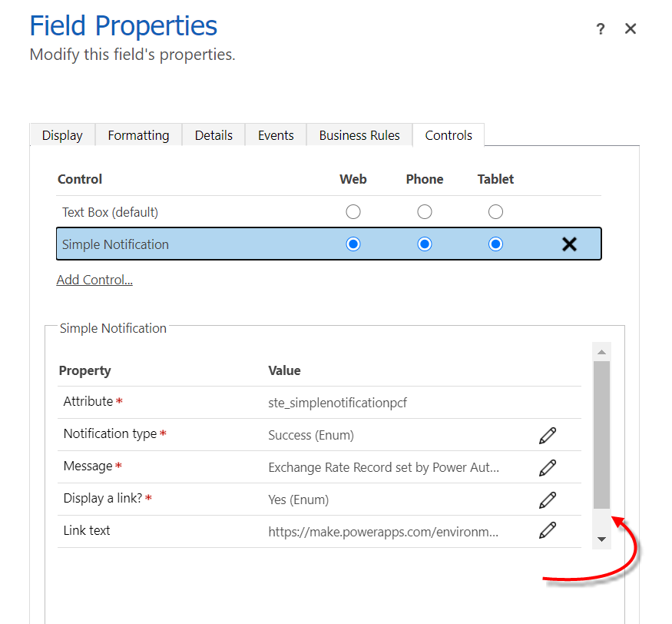
Task: Edit the Message property value
Action: click(548, 467)
